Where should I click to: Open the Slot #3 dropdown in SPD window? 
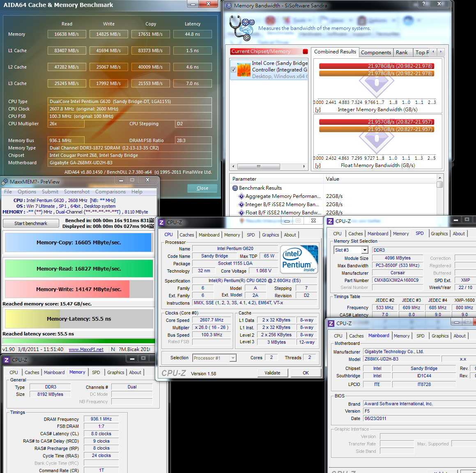365,250
